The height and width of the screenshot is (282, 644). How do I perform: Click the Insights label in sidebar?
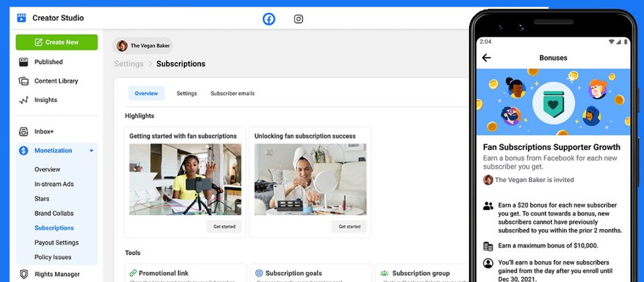click(46, 100)
